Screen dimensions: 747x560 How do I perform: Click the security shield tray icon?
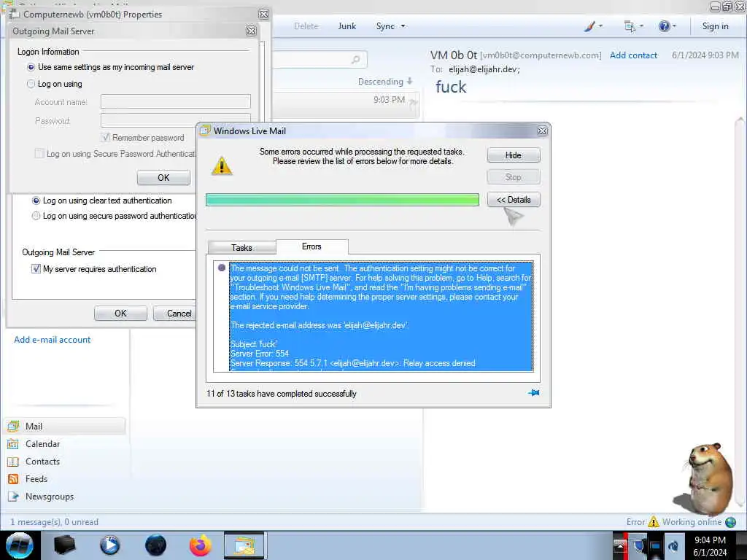[x=638, y=545]
